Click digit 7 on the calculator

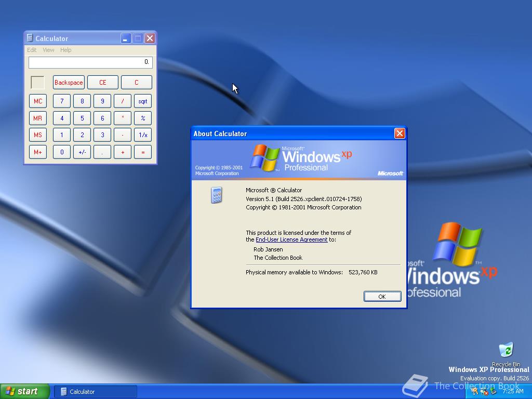(62, 101)
